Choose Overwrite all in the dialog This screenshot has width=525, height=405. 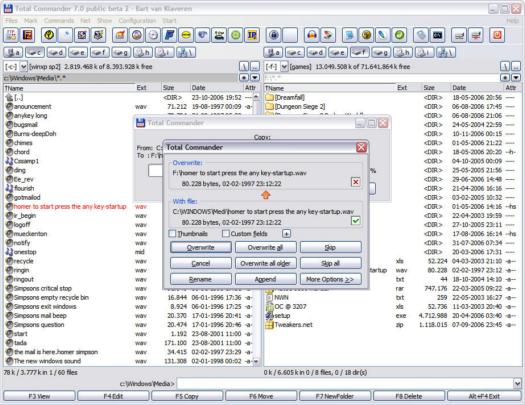tap(266, 247)
